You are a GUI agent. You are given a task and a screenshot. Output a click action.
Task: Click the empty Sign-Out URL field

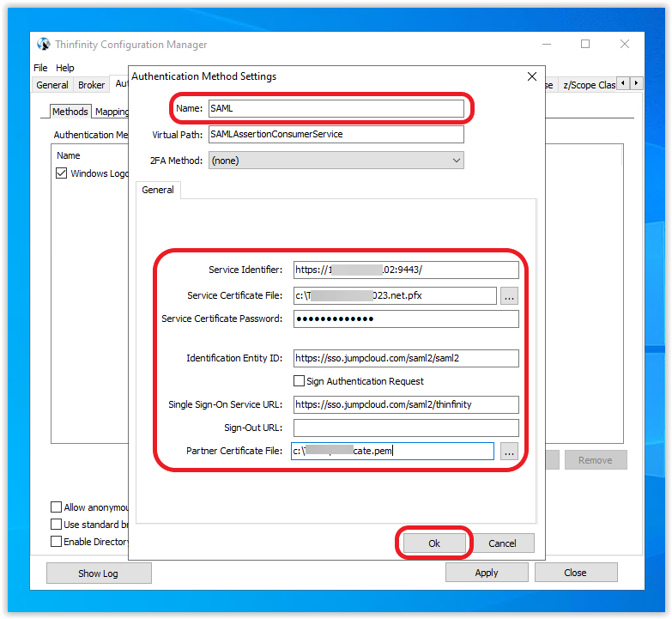tap(406, 428)
